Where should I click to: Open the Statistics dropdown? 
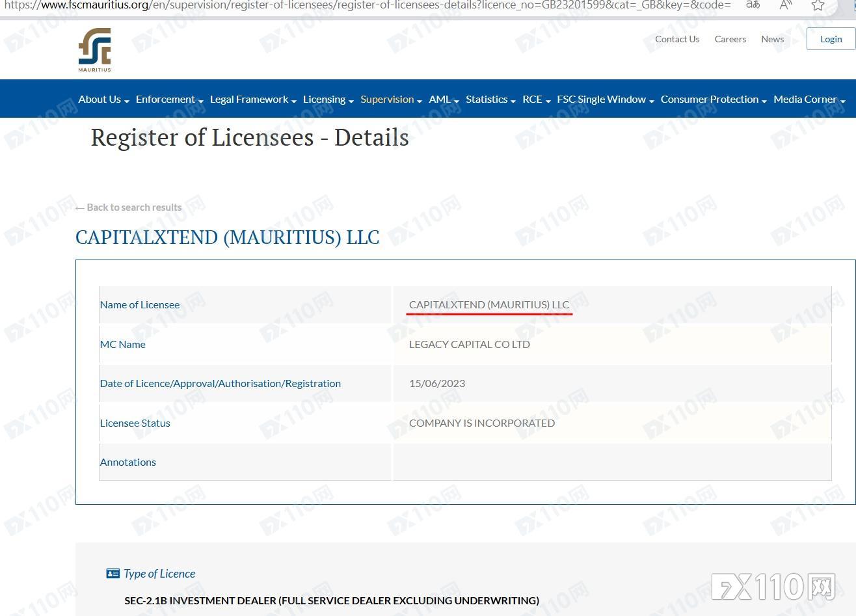click(490, 100)
